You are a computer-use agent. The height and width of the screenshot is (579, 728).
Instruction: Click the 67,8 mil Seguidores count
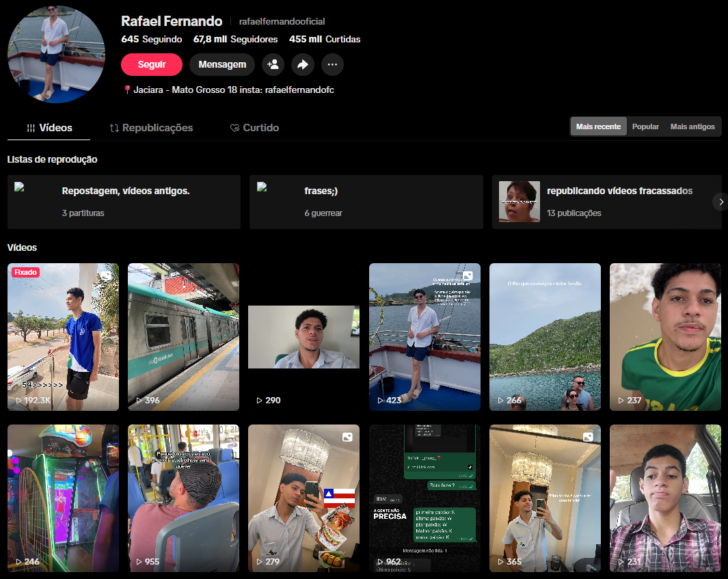(x=235, y=39)
